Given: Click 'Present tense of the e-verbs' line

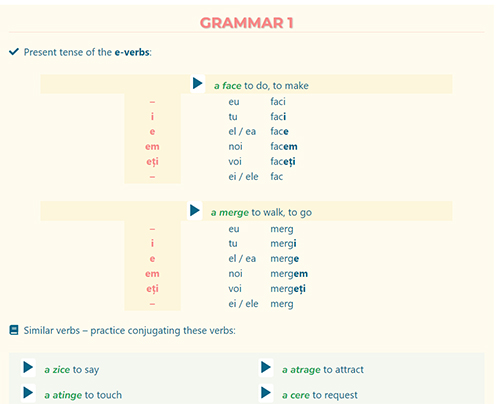Looking at the screenshot, I should 88,52.
